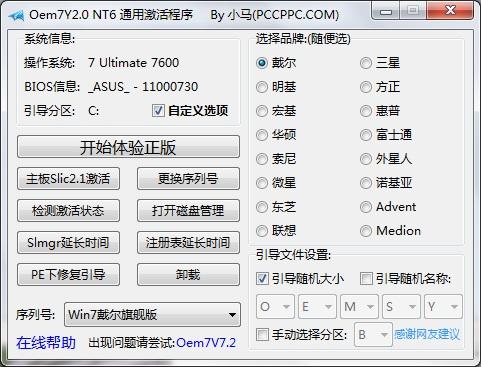Click the 开始体验正版 button
This screenshot has width=481, height=367.
pyautogui.click(x=128, y=147)
